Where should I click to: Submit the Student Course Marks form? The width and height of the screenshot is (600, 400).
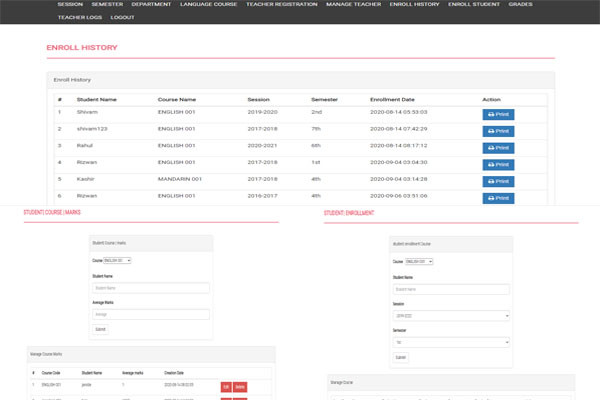point(100,329)
